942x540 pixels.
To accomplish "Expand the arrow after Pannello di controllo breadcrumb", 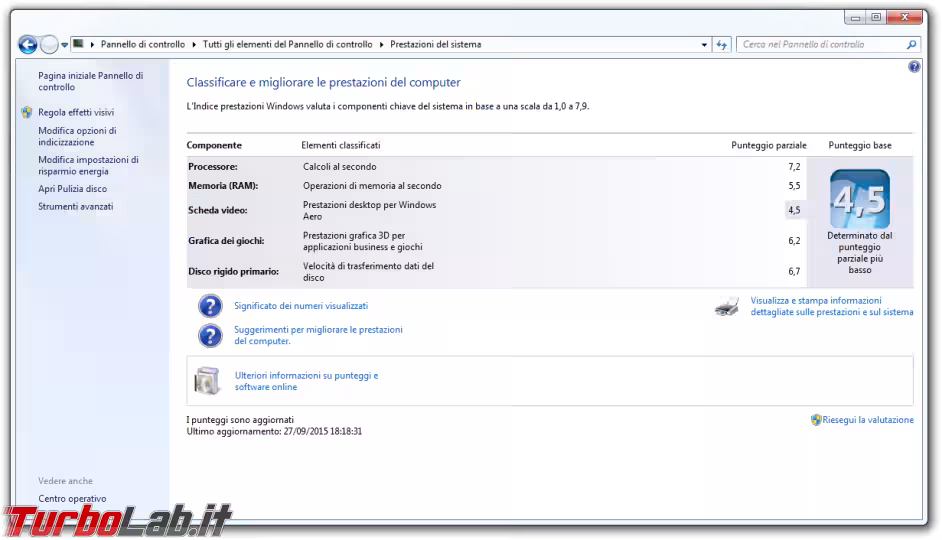I will 193,45.
